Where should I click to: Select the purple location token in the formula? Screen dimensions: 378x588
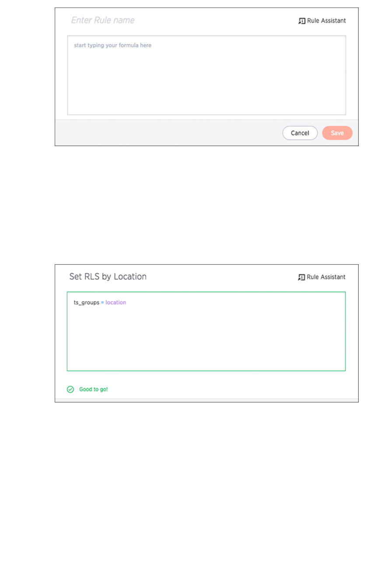click(115, 302)
